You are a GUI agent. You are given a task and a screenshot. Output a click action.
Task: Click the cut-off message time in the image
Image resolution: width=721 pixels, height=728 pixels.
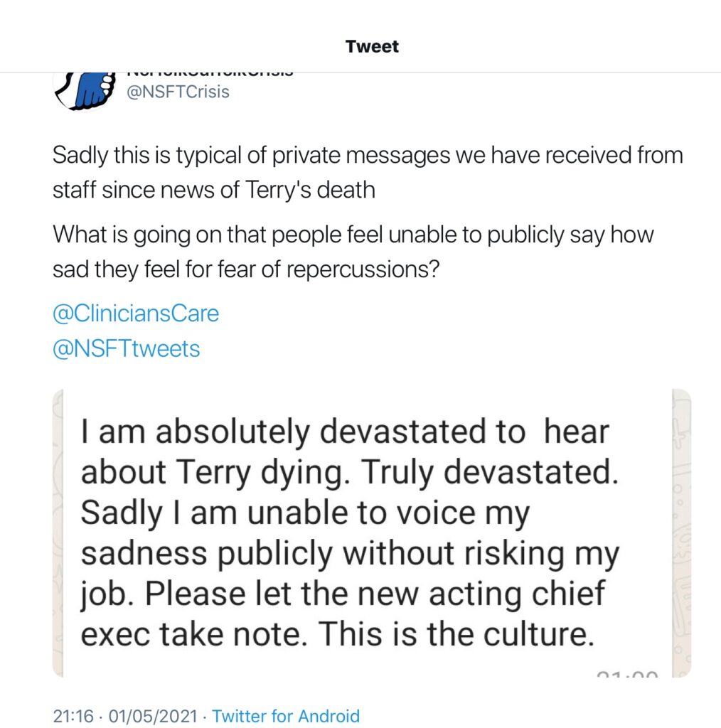[x=627, y=674]
